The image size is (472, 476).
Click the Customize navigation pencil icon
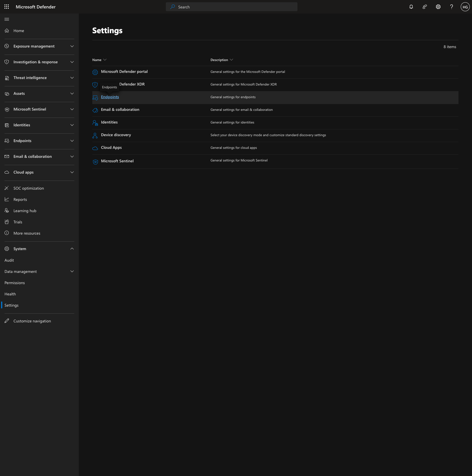pos(7,321)
